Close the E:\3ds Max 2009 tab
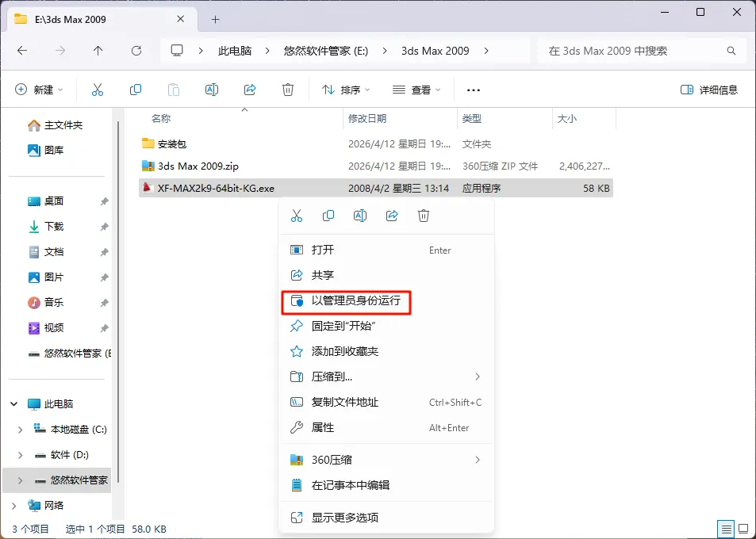This screenshot has width=756, height=539. click(x=180, y=19)
